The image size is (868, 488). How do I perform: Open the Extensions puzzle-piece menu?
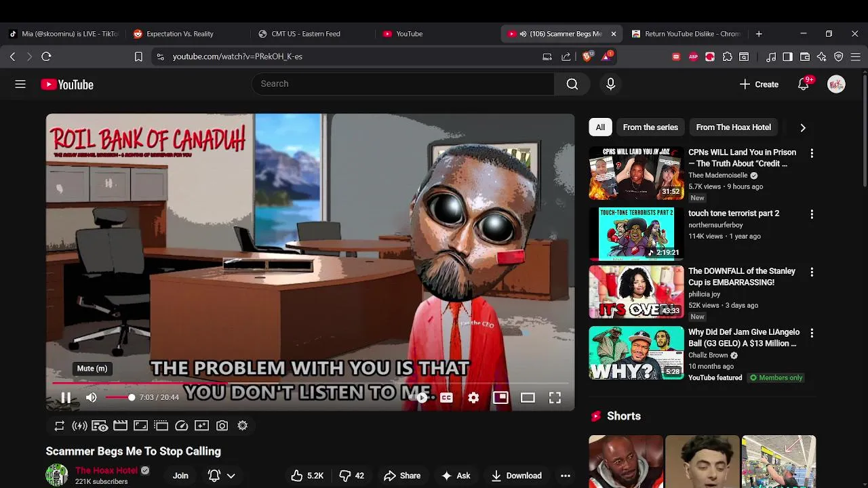pyautogui.click(x=727, y=57)
